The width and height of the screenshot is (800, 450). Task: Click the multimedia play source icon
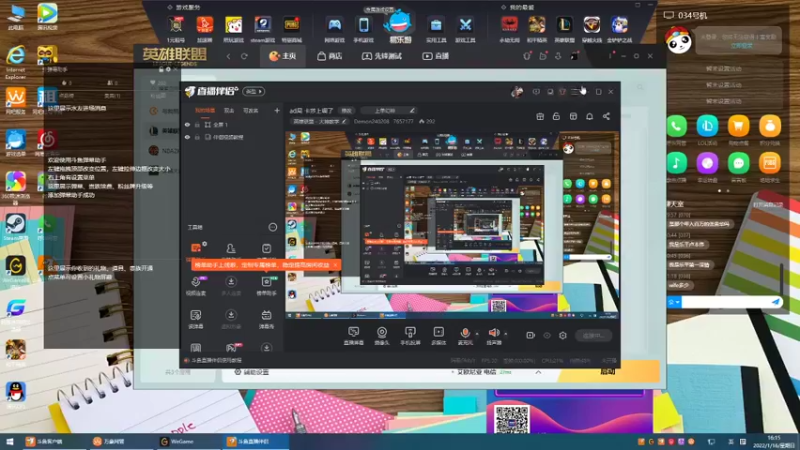(x=438, y=332)
